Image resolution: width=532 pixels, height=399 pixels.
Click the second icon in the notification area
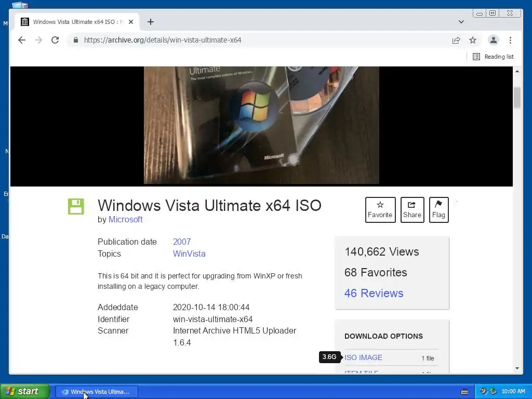click(x=494, y=392)
